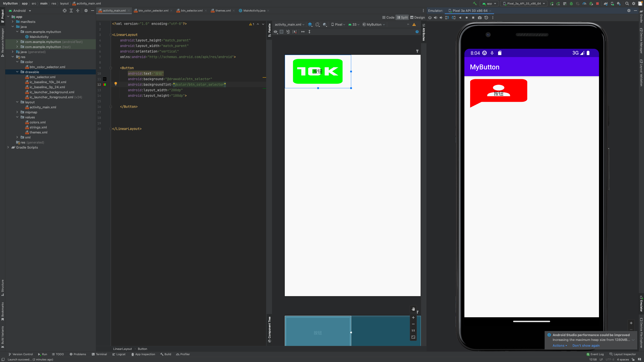644x362 pixels.
Task: Click emulator volume up icon
Action: pos(435,18)
